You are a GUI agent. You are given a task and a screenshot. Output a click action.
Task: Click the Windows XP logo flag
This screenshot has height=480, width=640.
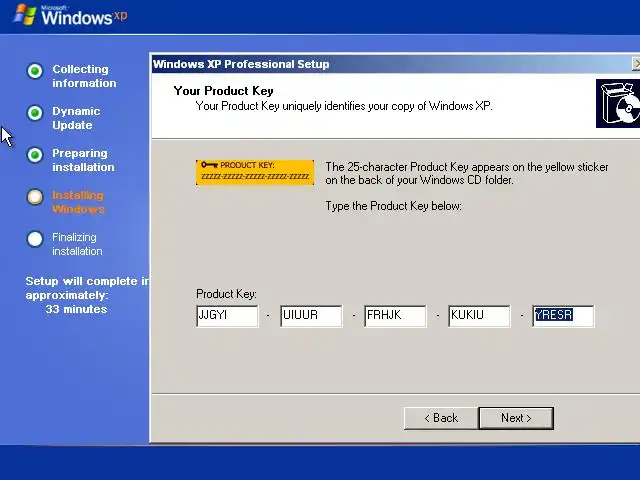pos(24,15)
